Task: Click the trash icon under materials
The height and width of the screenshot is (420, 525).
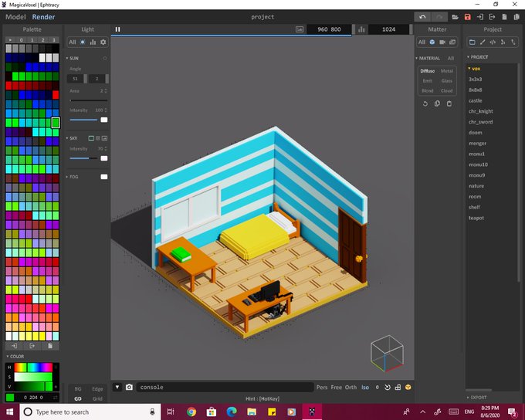Action: click(449, 103)
